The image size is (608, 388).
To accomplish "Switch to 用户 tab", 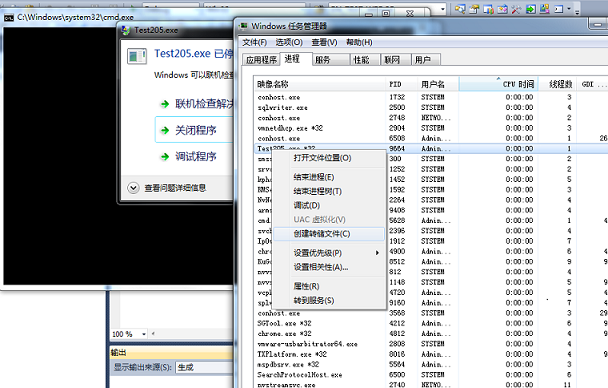I will pos(425,60).
